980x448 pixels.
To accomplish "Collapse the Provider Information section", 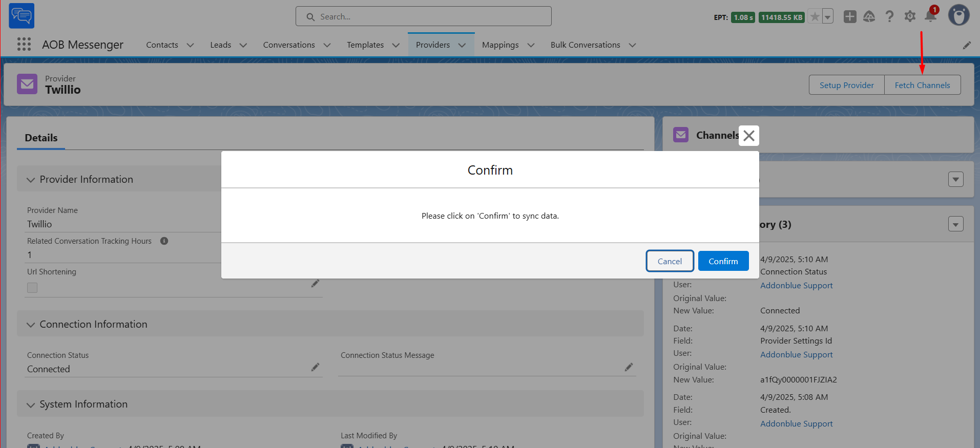I will tap(31, 180).
